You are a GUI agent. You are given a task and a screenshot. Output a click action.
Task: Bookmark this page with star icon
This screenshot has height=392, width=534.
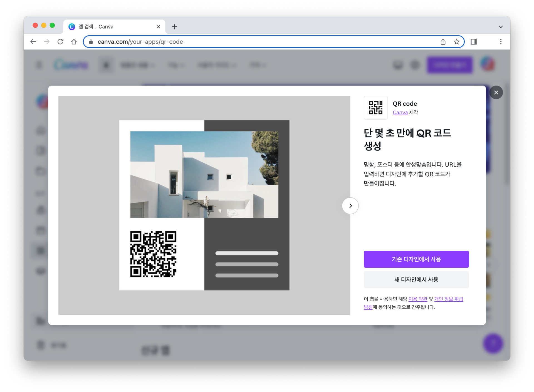coord(456,42)
